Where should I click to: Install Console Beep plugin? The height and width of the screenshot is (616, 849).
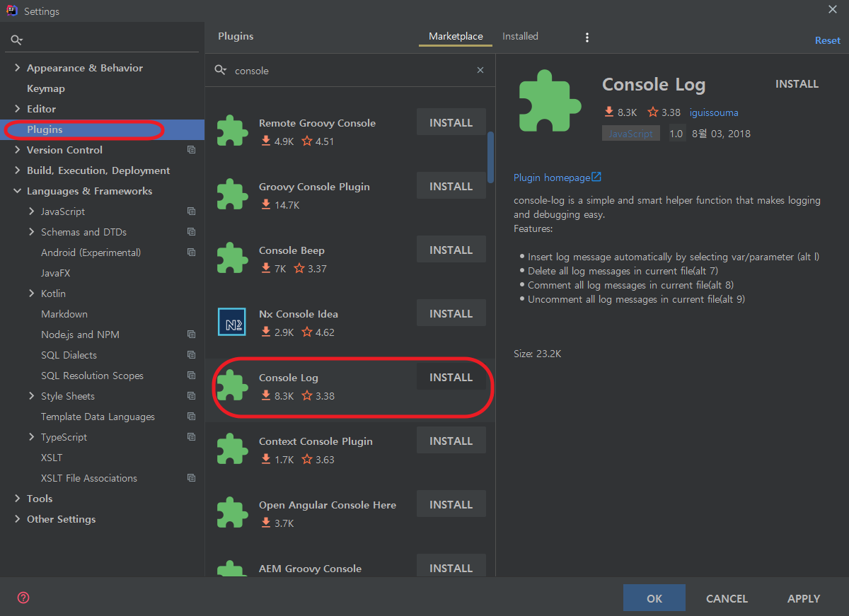451,250
